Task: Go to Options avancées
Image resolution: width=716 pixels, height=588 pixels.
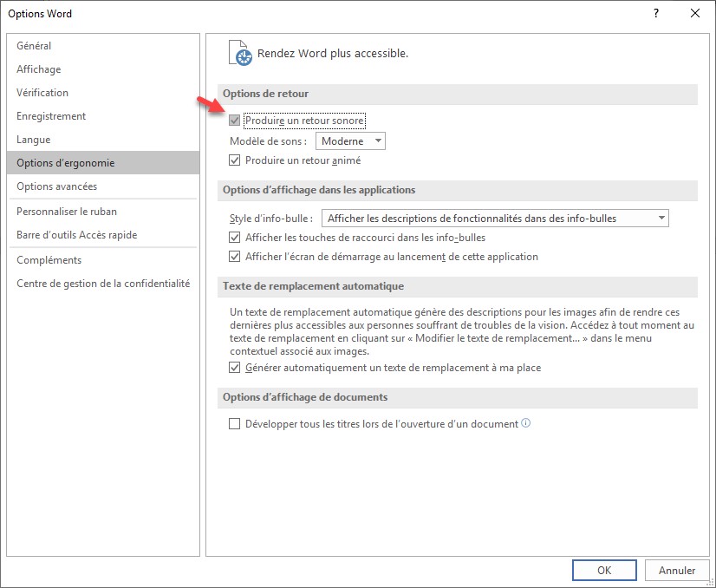Action: click(57, 186)
